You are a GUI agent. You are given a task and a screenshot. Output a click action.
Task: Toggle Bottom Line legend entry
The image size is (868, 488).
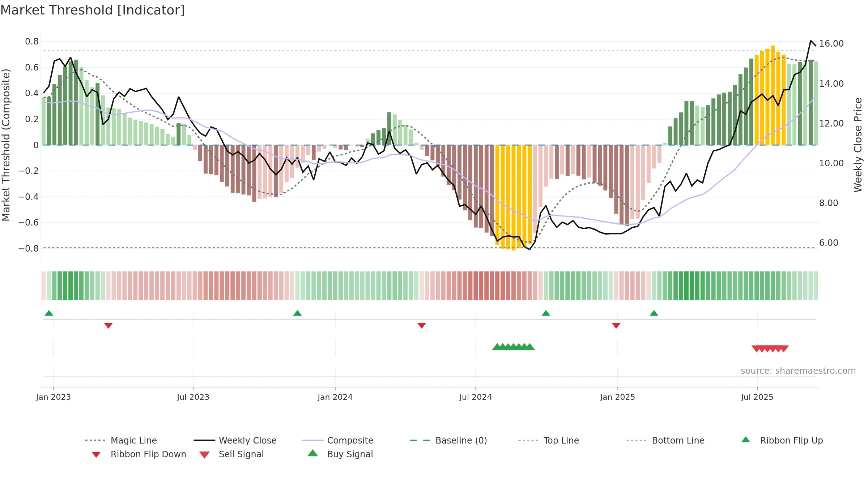click(x=665, y=440)
